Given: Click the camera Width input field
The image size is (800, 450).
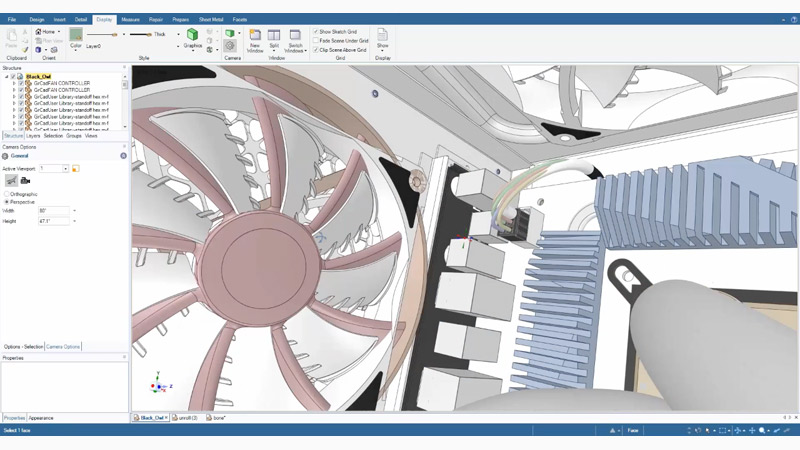Looking at the screenshot, I should pyautogui.click(x=54, y=210).
